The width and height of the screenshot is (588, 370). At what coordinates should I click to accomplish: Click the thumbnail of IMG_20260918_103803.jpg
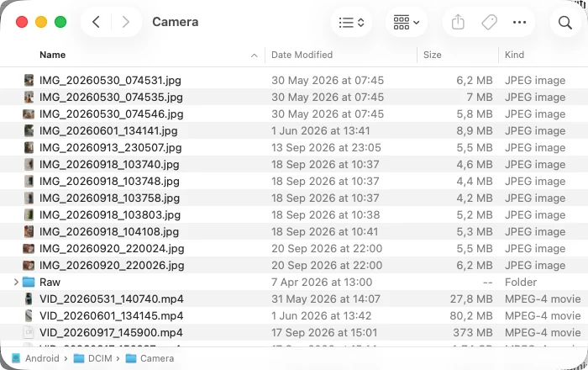tap(29, 214)
